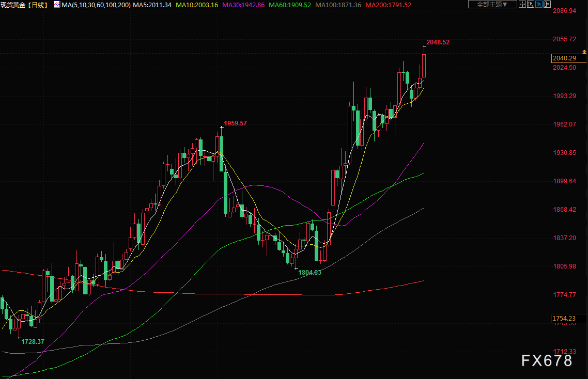The width and height of the screenshot is (588, 379).
Task: Click the crosshair cursor icon
Action: click(x=522, y=5)
